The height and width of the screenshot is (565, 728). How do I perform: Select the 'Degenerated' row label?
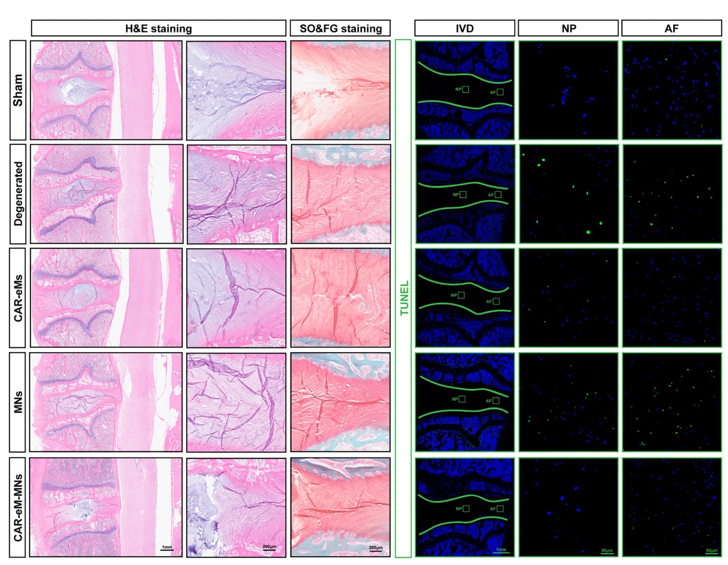tap(18, 194)
